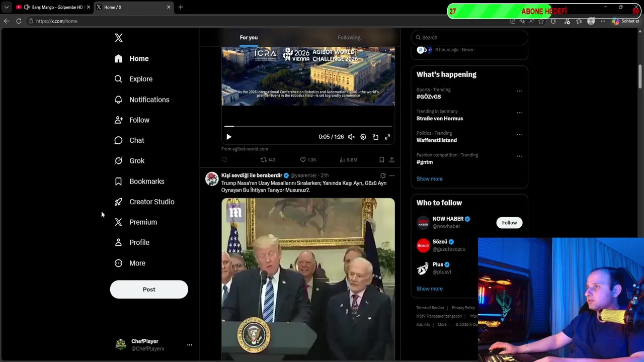Click Grok explain icon on yaarenler post
The image size is (644, 362).
(x=383, y=175)
